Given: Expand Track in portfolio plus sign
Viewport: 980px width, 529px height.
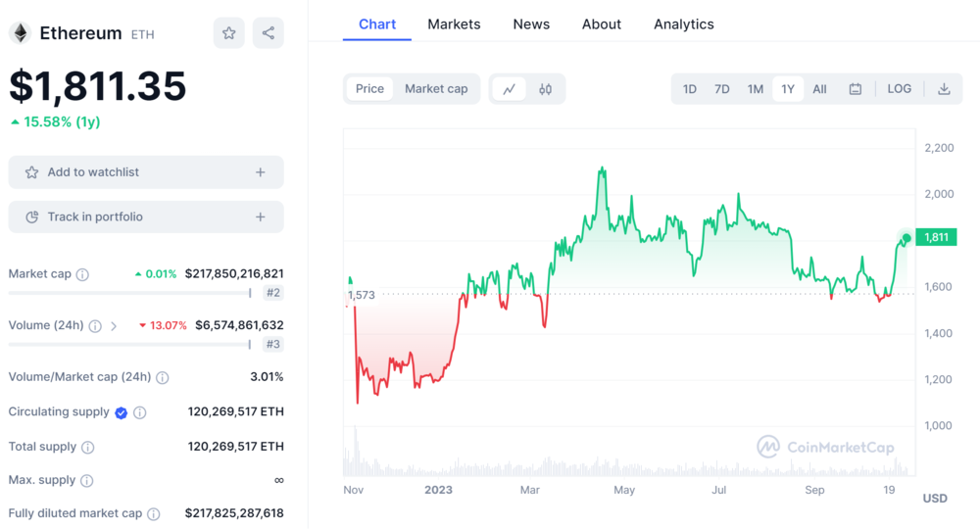Looking at the screenshot, I should click(x=260, y=217).
